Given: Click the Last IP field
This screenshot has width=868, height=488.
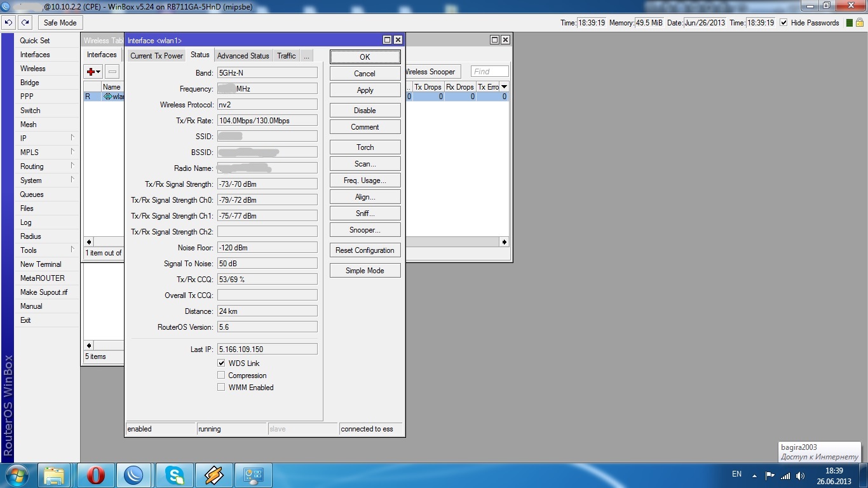Looking at the screenshot, I should click(x=267, y=349).
